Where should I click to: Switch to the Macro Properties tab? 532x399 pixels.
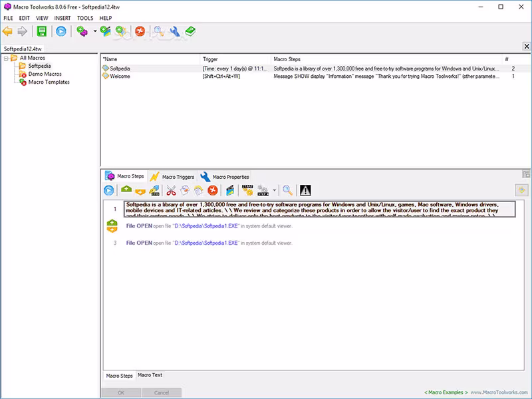tap(225, 177)
